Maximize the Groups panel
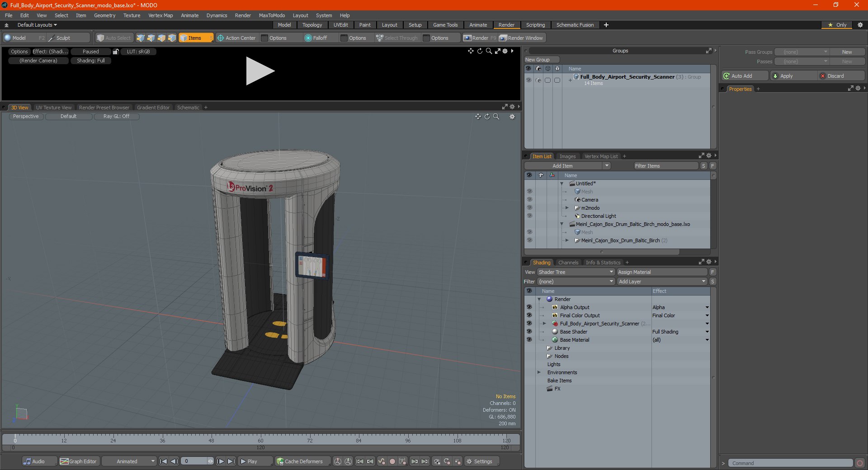Viewport: 868px width, 470px height. 708,51
